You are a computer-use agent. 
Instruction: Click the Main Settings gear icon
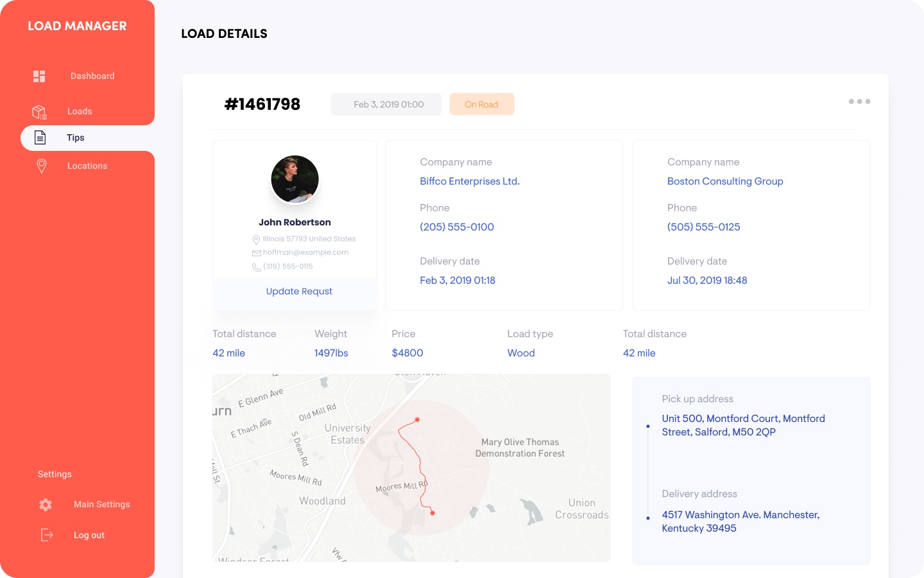pyautogui.click(x=46, y=505)
